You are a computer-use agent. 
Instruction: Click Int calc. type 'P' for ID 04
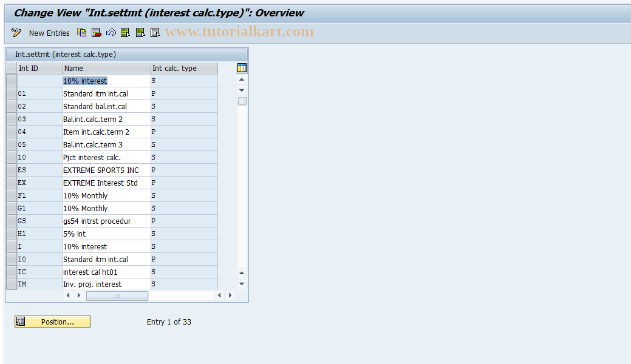click(184, 132)
